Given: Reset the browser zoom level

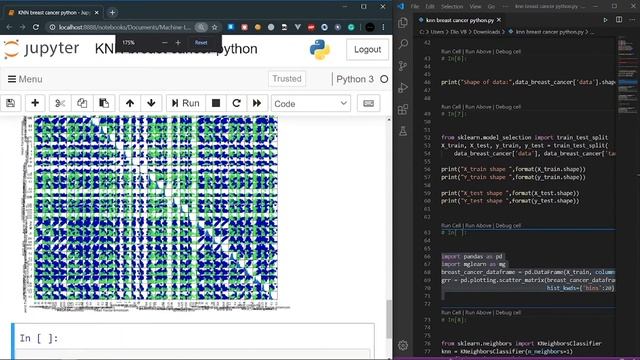Looking at the screenshot, I should [201, 42].
